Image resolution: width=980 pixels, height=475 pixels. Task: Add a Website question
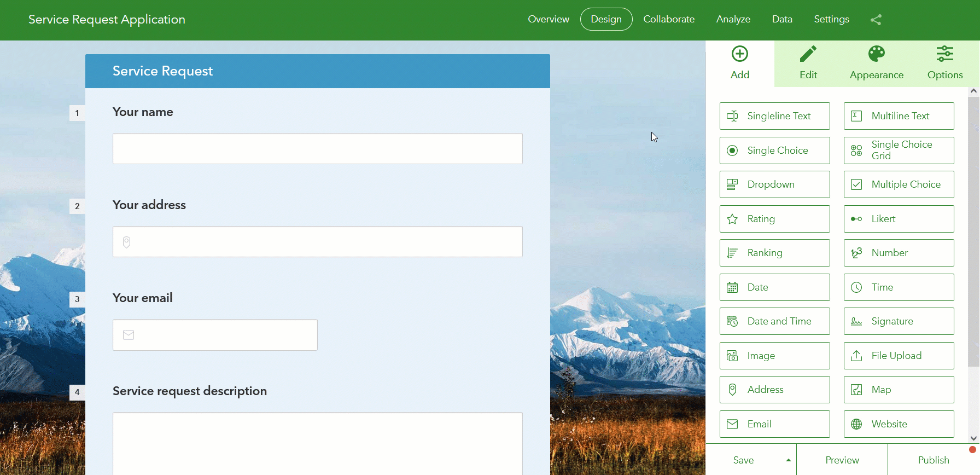899,424
